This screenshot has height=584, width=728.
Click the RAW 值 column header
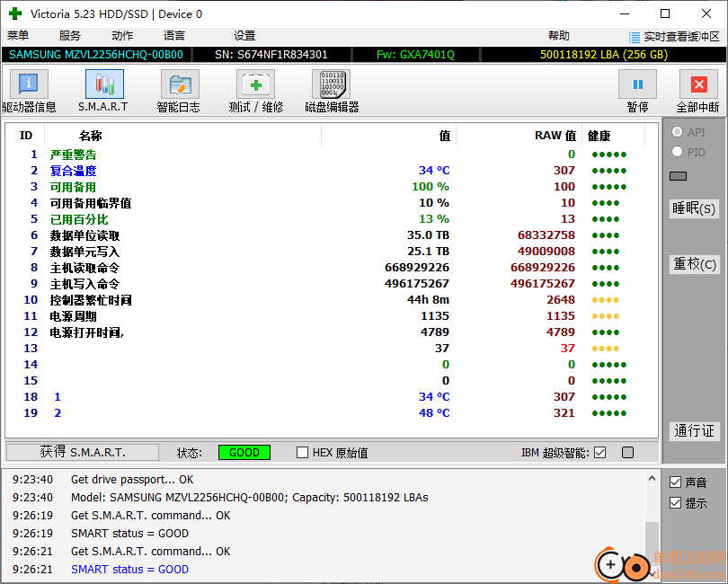click(x=555, y=136)
